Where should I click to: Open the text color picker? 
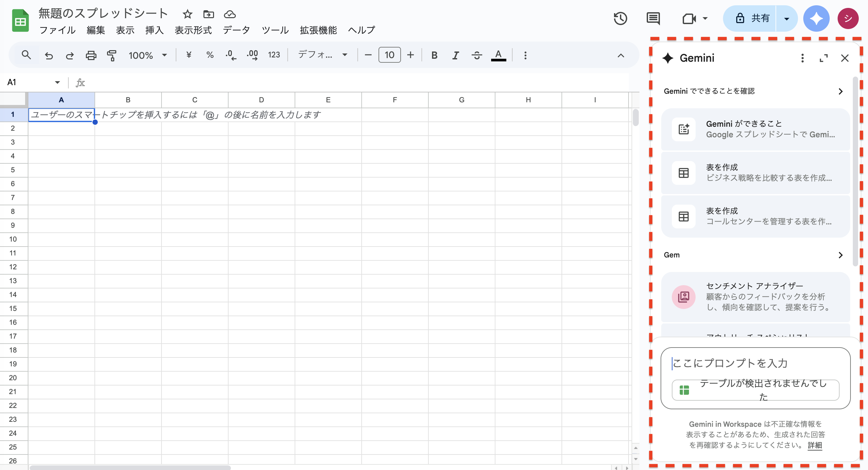pyautogui.click(x=498, y=55)
